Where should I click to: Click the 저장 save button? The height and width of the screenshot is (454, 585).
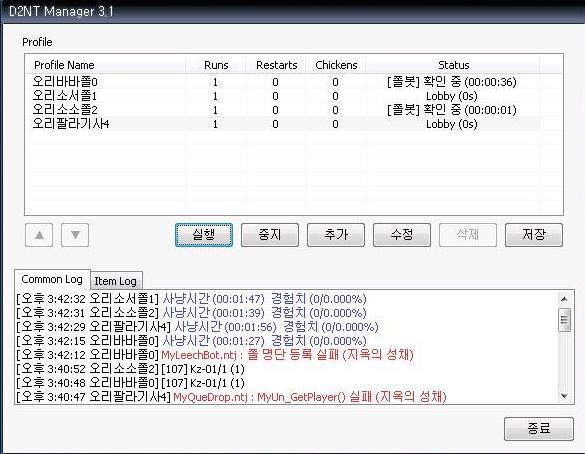pyautogui.click(x=534, y=235)
